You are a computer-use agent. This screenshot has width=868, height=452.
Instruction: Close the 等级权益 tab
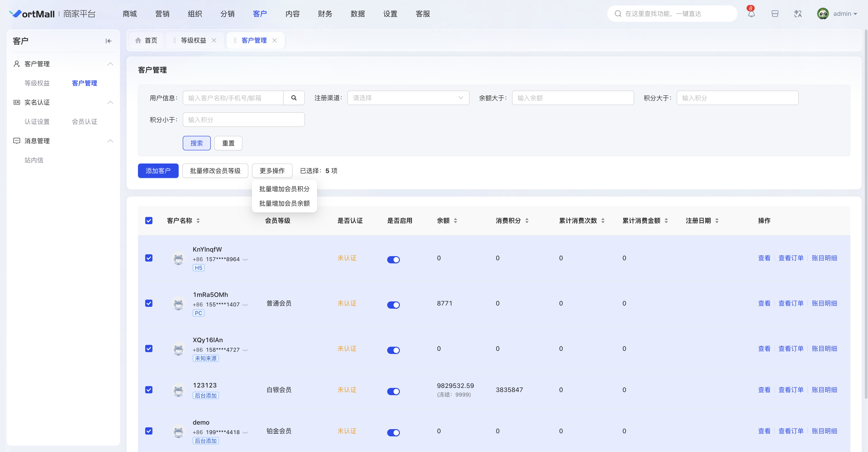point(214,41)
